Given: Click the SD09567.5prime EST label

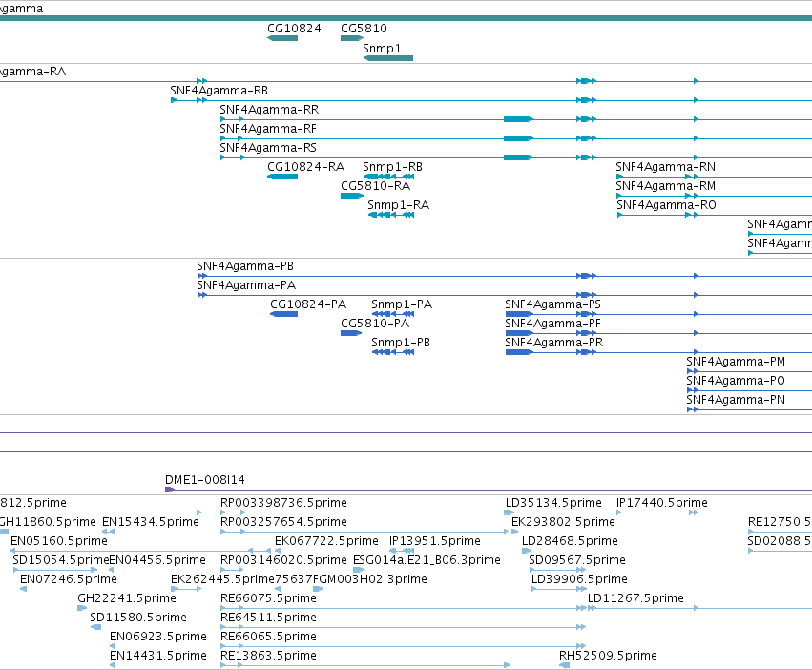Looking at the screenshot, I should (577, 560).
